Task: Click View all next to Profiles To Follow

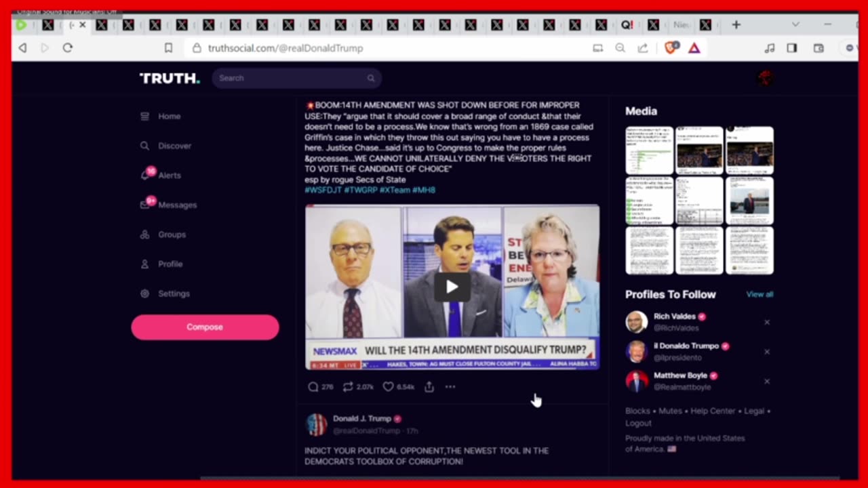Action: tap(759, 295)
